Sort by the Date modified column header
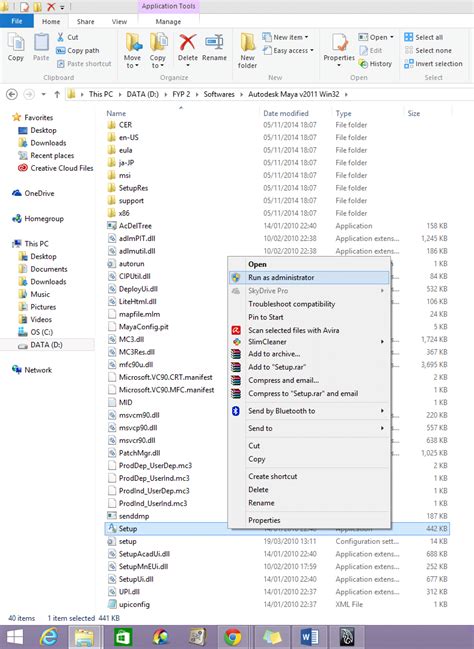 [286, 113]
